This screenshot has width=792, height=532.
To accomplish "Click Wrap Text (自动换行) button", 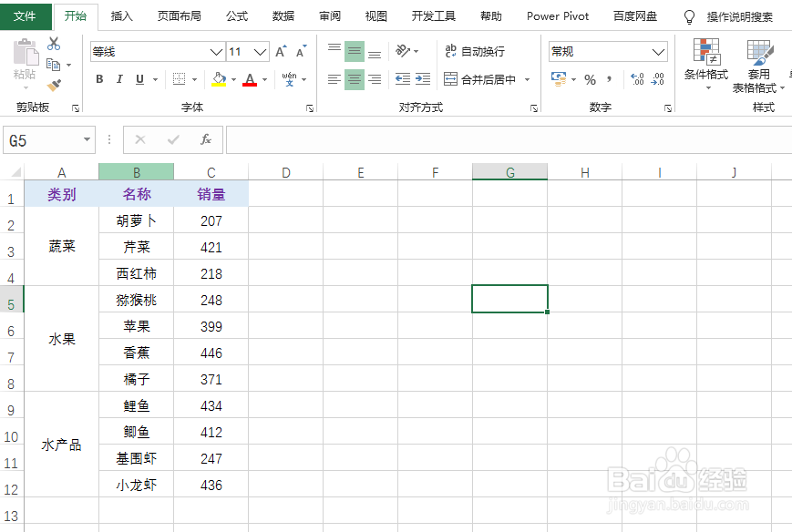I will 475,51.
